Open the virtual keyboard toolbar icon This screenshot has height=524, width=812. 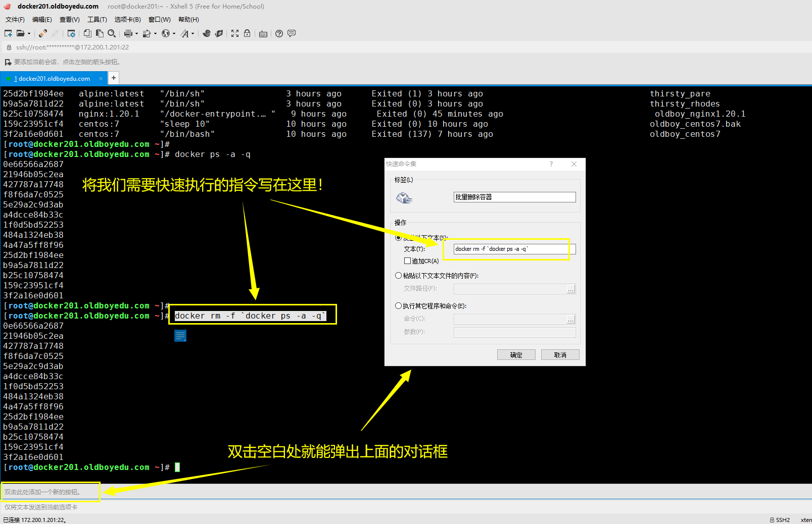pyautogui.click(x=263, y=34)
